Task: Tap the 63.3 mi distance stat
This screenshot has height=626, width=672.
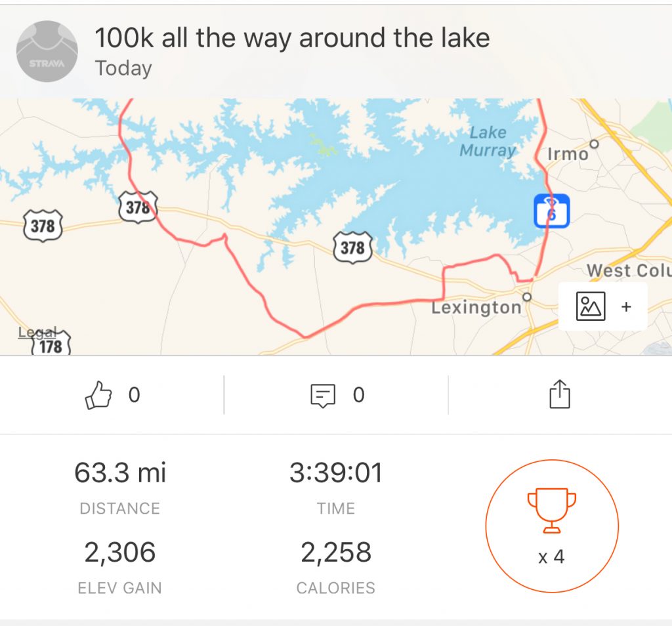Action: (120, 472)
